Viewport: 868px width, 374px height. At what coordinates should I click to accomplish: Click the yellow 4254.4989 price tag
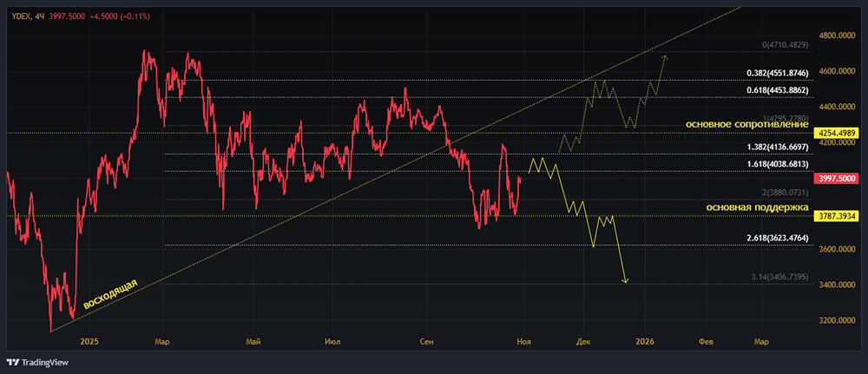[837, 134]
